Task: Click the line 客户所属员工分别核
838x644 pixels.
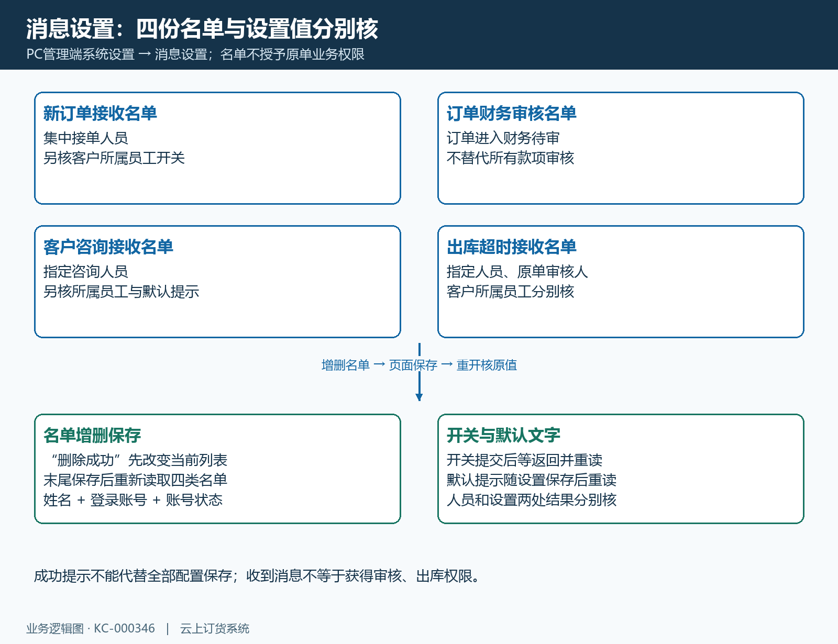Action: tap(510, 292)
